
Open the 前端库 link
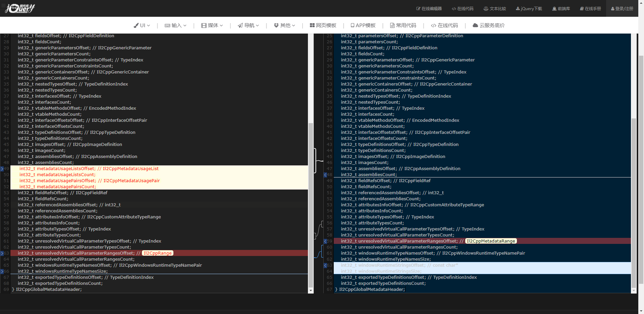tap(561, 9)
